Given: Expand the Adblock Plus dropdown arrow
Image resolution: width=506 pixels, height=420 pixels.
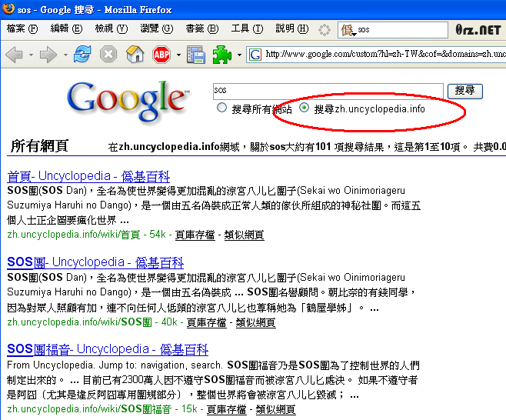Looking at the screenshot, I should click(x=178, y=55).
